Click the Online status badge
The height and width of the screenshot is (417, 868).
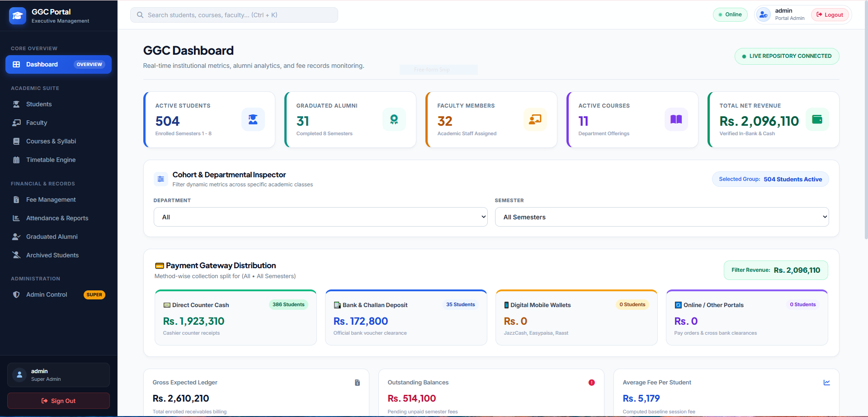click(x=730, y=14)
